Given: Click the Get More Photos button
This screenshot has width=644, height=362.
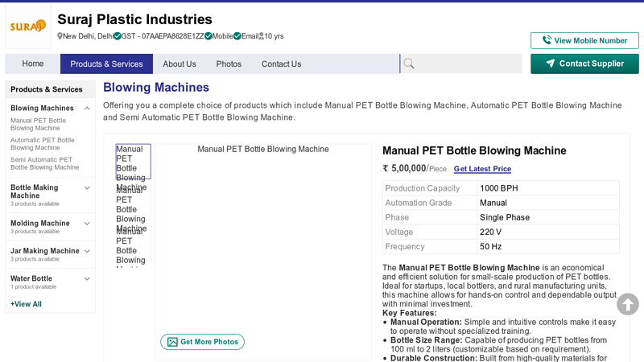Looking at the screenshot, I should click(x=203, y=342).
